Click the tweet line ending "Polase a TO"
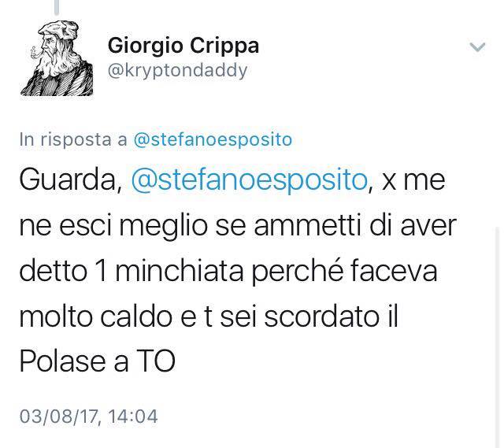The width and height of the screenshot is (504, 448). click(98, 361)
